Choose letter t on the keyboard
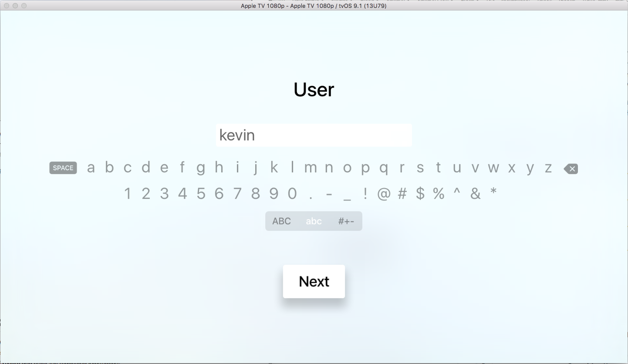This screenshot has width=628, height=364. 439,167
